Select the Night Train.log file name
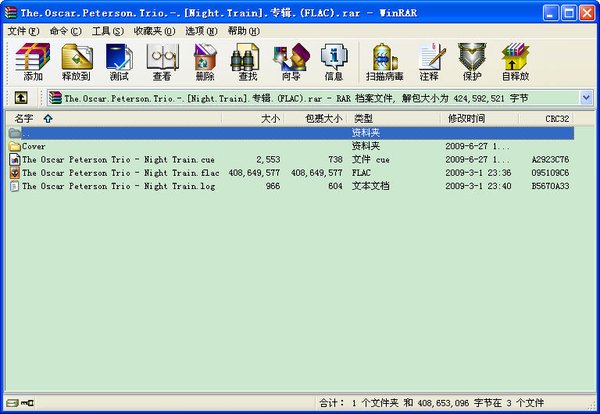The width and height of the screenshot is (600, 414). click(118, 186)
